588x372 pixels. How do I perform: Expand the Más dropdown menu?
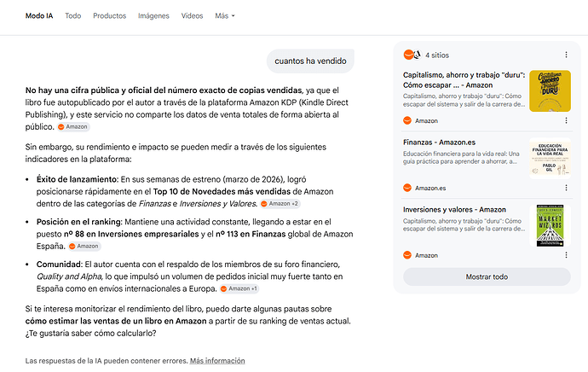coord(225,15)
